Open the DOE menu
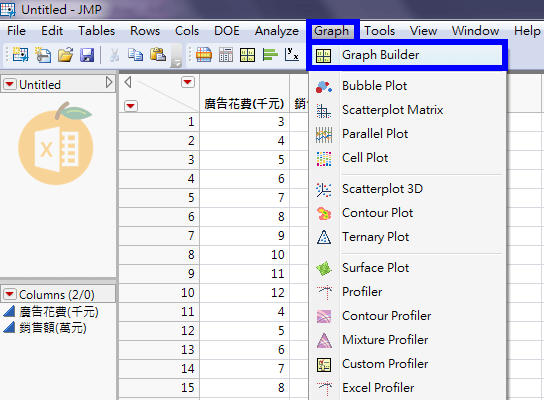Screen dimensions: 544x400 pyautogui.click(x=227, y=31)
